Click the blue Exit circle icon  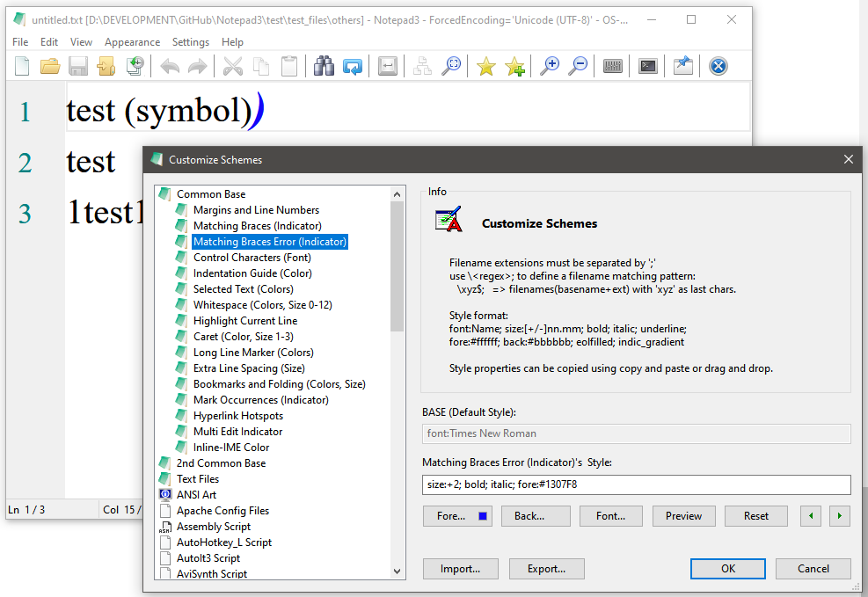pyautogui.click(x=718, y=67)
